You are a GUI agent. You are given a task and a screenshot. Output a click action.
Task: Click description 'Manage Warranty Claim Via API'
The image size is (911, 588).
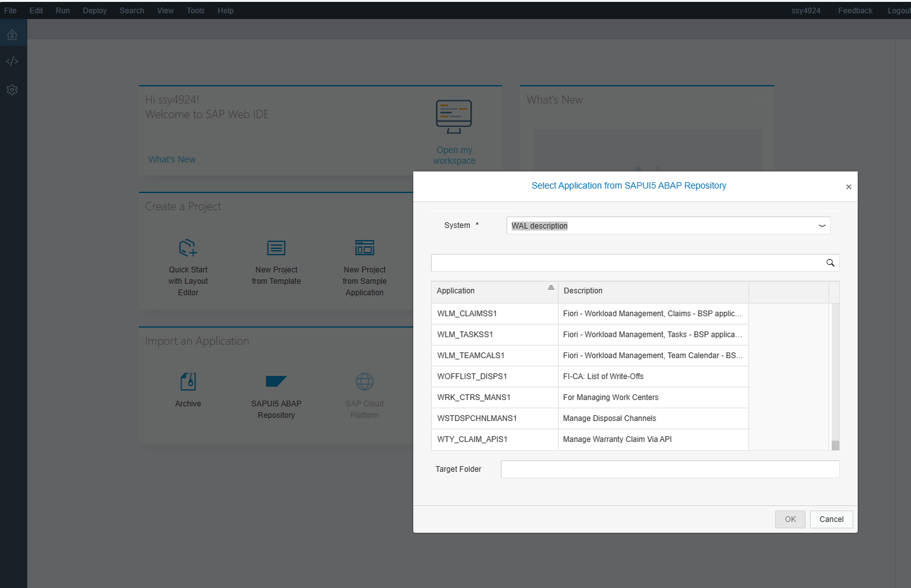coord(617,439)
